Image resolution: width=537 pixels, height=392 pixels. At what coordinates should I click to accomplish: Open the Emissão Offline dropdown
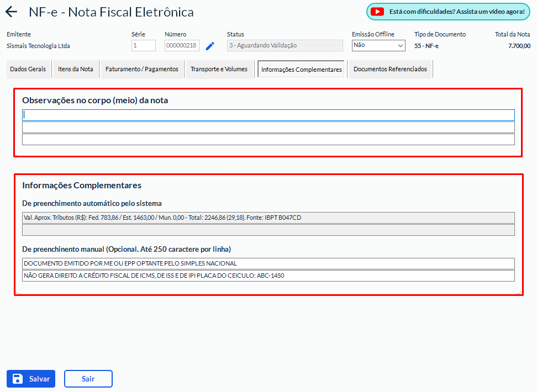(378, 46)
